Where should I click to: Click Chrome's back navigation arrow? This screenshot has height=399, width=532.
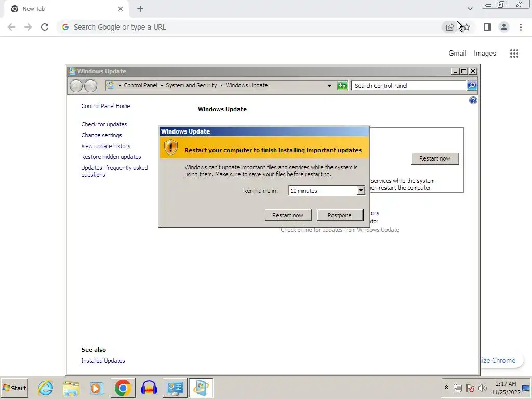11,27
